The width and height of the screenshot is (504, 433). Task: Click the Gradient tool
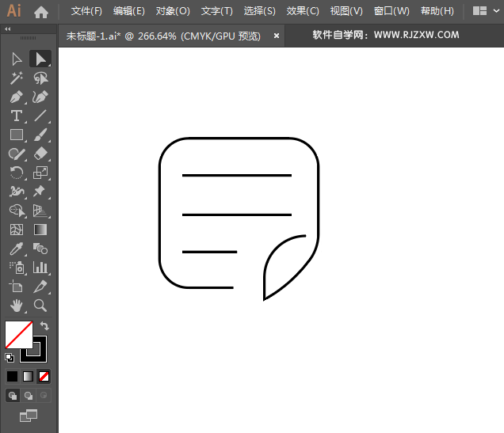pos(40,230)
